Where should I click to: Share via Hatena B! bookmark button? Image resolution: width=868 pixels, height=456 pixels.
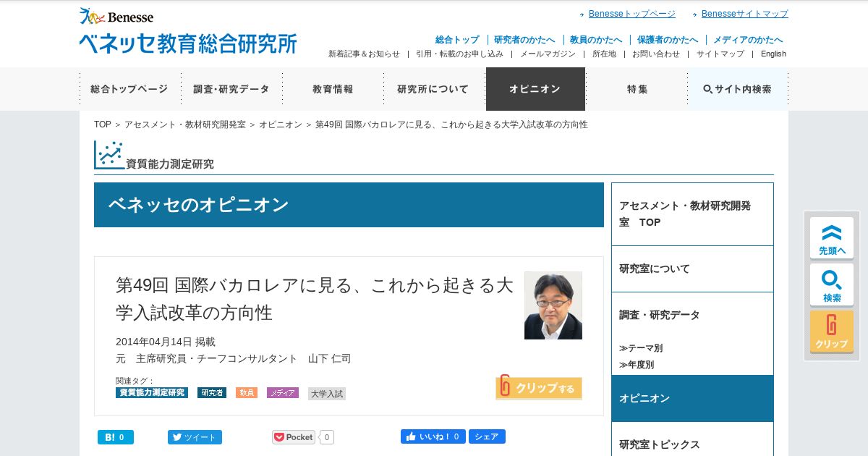point(116,437)
